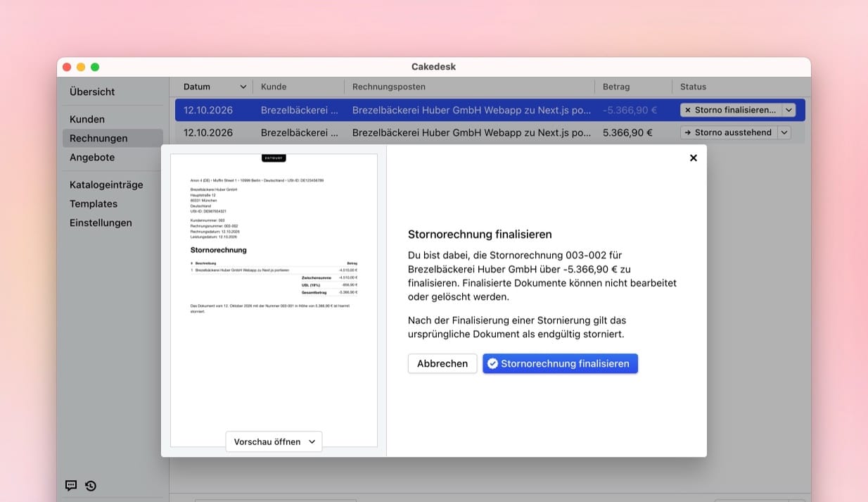This screenshot has width=868, height=502.
Task: Click the macOS red close window button
Action: pos(67,67)
